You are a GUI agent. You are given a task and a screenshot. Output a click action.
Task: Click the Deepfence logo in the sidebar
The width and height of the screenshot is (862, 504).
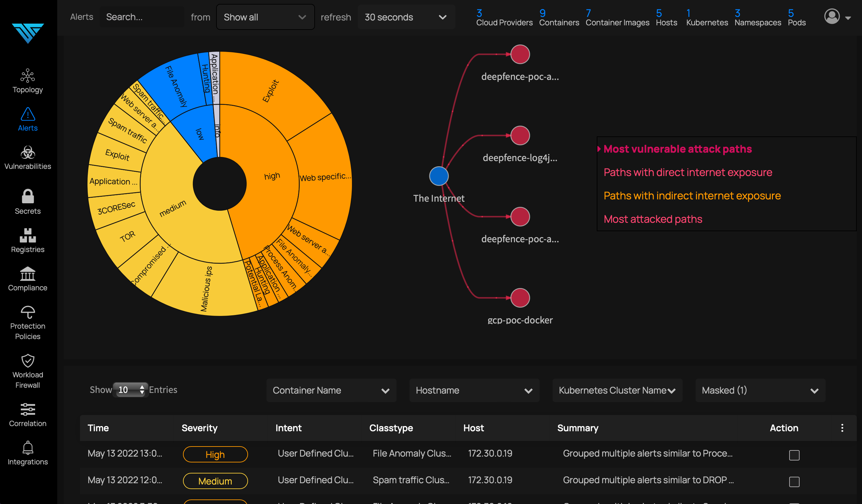pos(28,33)
